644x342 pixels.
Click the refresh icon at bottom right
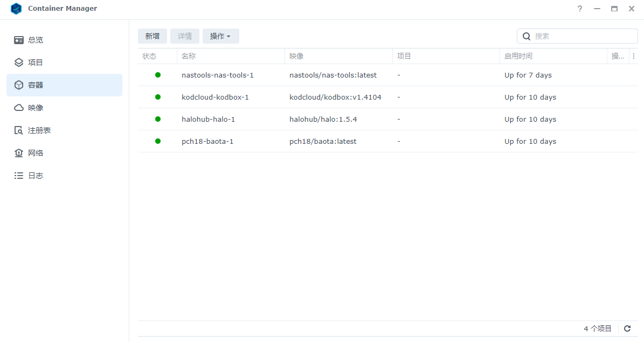(627, 329)
